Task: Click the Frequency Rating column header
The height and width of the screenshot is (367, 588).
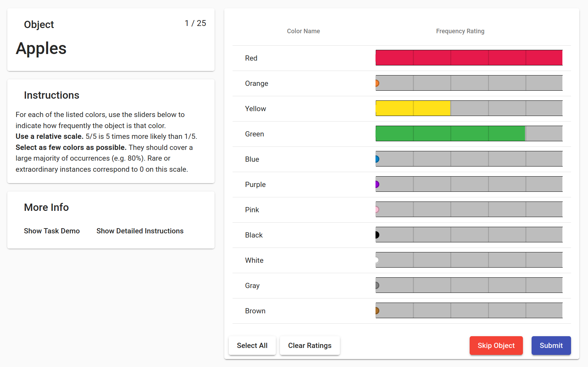Action: click(x=460, y=31)
